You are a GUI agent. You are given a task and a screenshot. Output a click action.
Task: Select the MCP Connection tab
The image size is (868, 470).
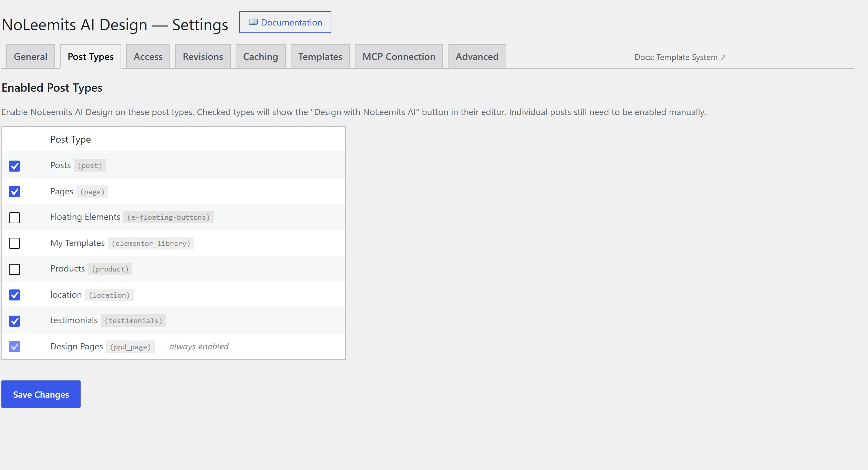pos(399,57)
